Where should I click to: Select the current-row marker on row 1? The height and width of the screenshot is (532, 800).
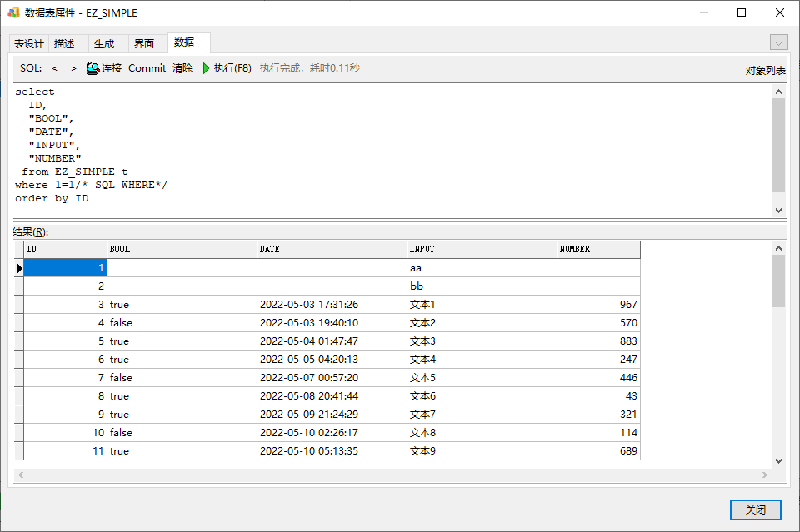(19, 268)
